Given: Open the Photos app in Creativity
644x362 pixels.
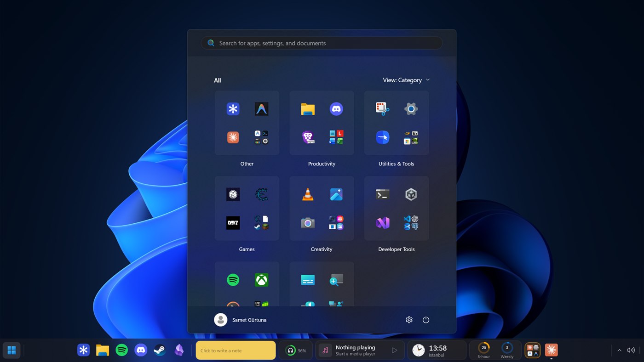Looking at the screenshot, I should coord(336,194).
